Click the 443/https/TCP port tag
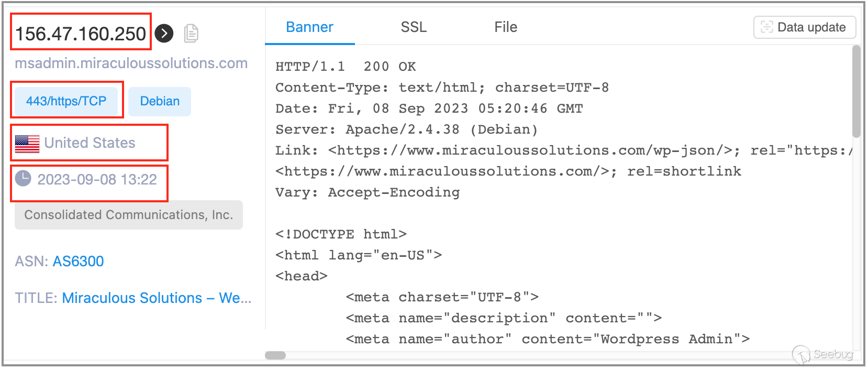Viewport: 868px width, 369px height. [66, 101]
